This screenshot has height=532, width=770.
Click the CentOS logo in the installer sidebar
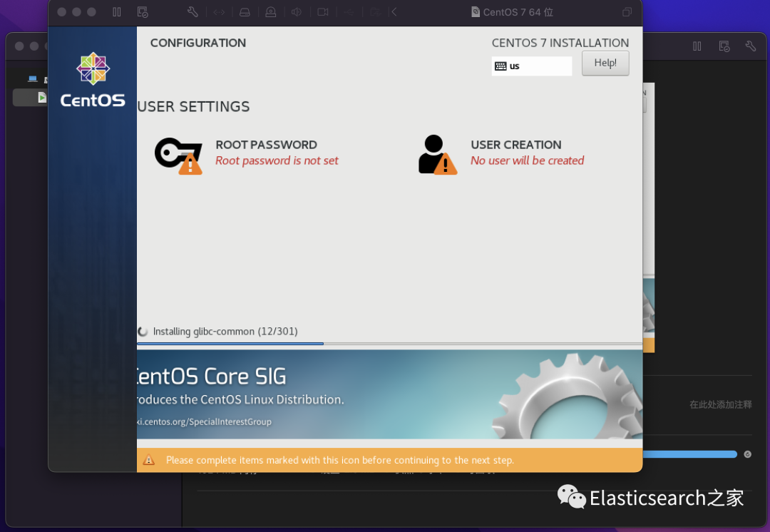(93, 80)
